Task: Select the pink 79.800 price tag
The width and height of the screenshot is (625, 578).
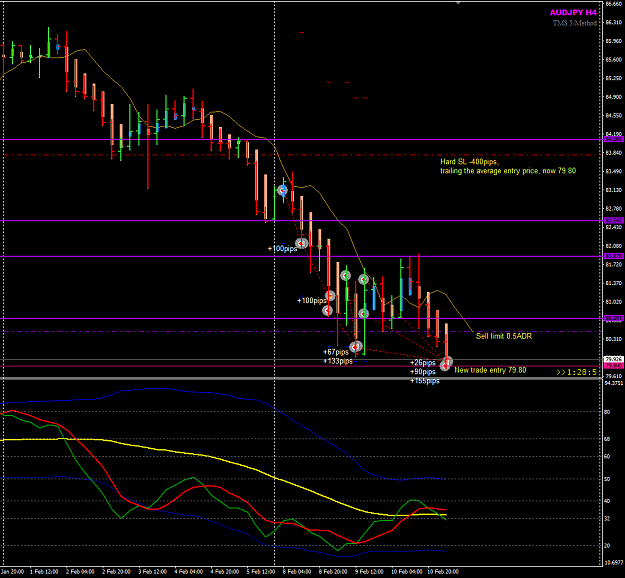Action: click(613, 366)
